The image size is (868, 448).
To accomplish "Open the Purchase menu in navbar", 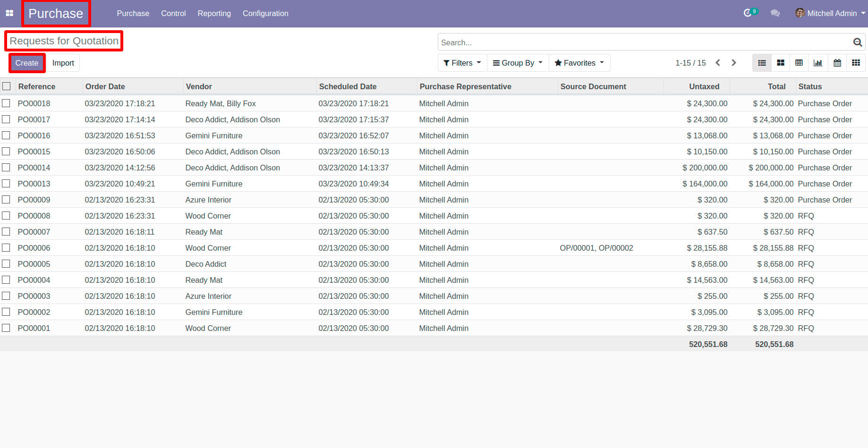I will click(x=133, y=13).
